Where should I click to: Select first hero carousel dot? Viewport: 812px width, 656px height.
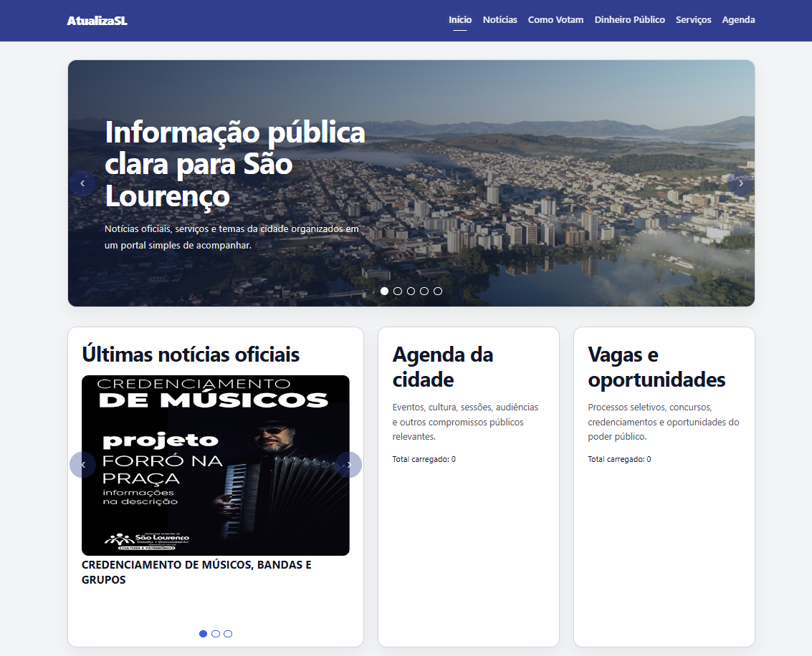pyautogui.click(x=384, y=291)
